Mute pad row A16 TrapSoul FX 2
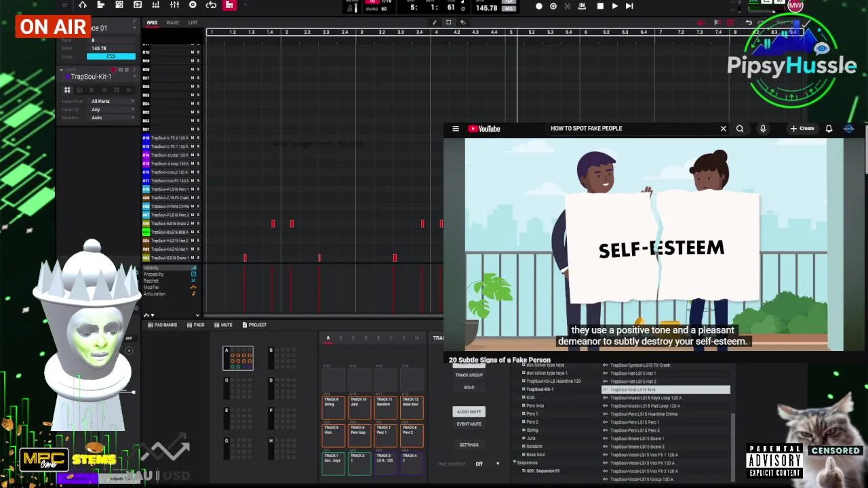 coord(192,138)
